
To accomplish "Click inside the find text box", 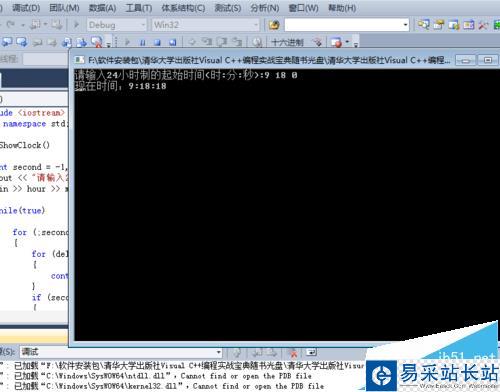I will pos(343,25).
